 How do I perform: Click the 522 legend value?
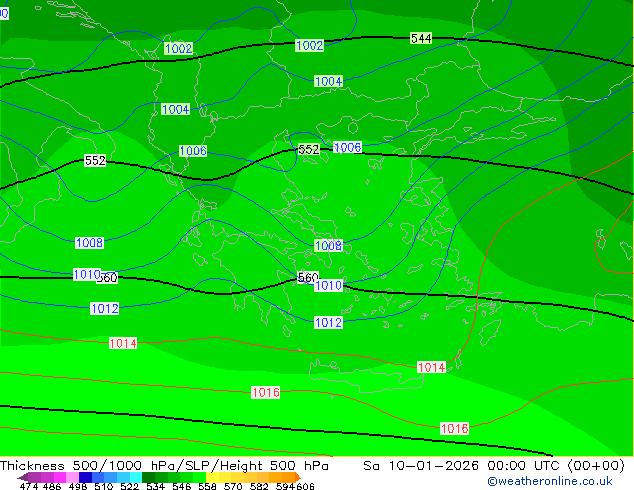pyautogui.click(x=129, y=486)
